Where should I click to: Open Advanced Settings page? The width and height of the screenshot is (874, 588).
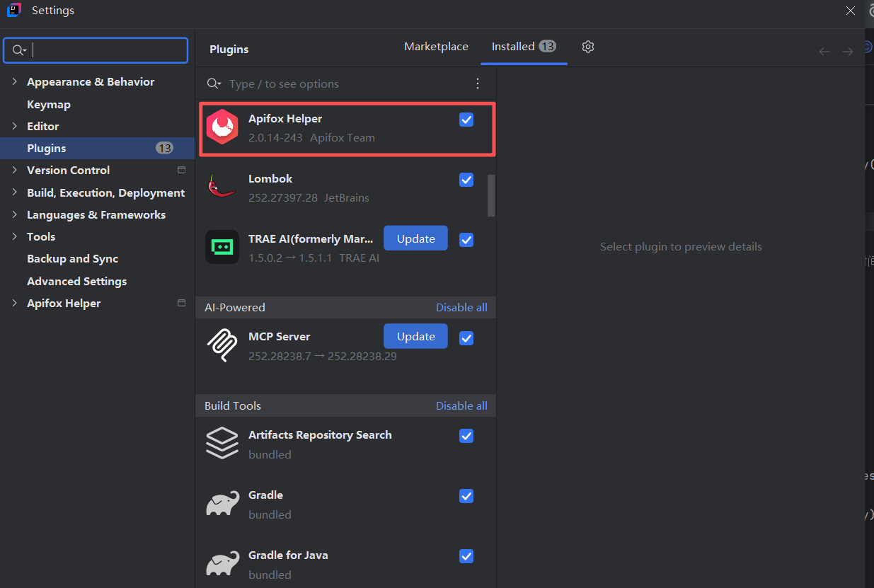pyautogui.click(x=76, y=281)
